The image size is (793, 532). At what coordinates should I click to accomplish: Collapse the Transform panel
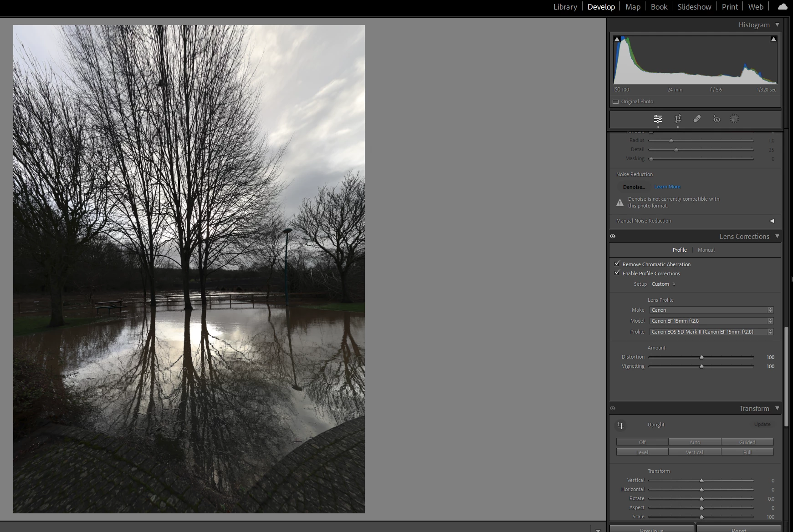[x=777, y=408]
